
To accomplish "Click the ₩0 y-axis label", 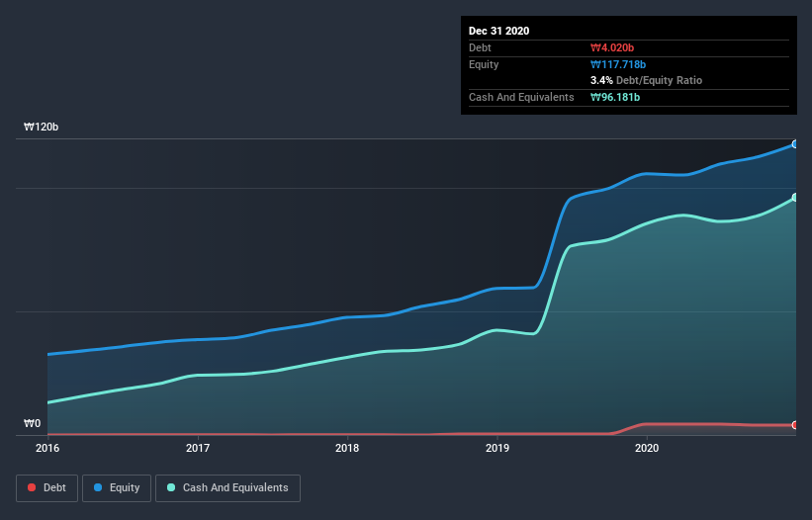I will point(32,423).
